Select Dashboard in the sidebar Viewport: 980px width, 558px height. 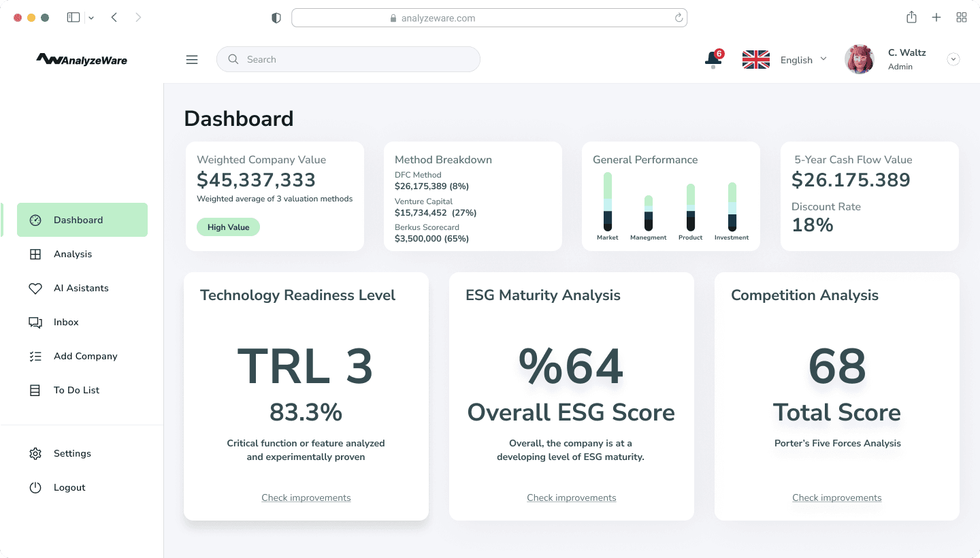[x=78, y=220]
